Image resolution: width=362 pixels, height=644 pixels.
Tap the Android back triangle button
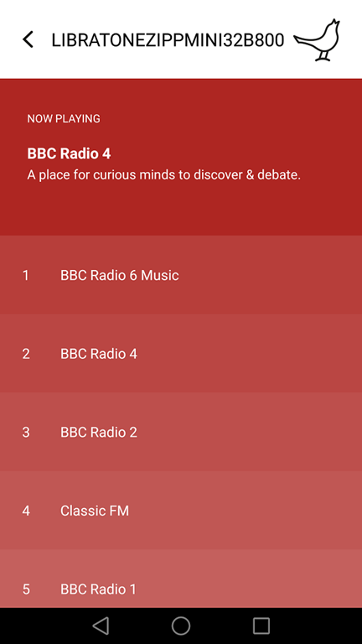tap(101, 626)
